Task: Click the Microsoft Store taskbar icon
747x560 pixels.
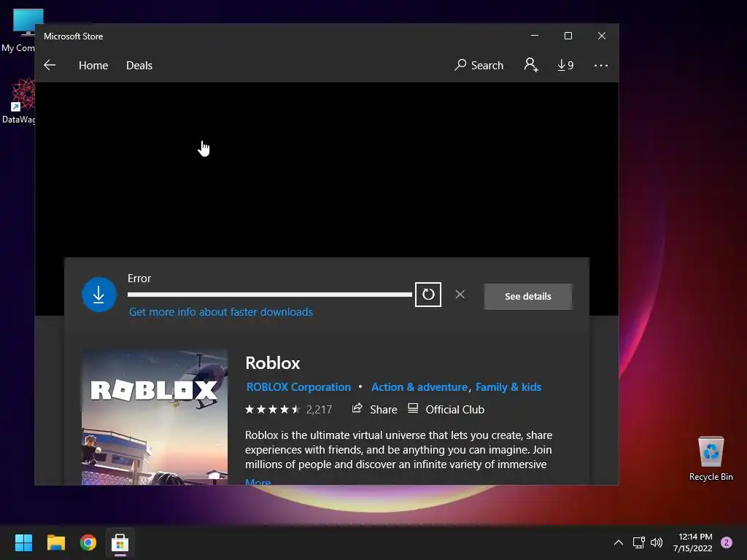Action: (x=120, y=542)
